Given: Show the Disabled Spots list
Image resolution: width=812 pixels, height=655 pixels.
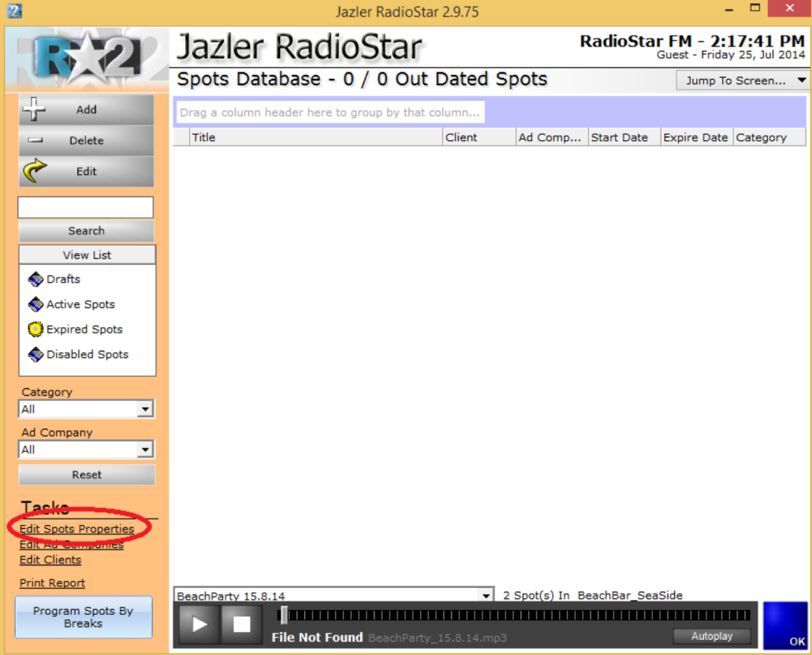Looking at the screenshot, I should [78, 355].
